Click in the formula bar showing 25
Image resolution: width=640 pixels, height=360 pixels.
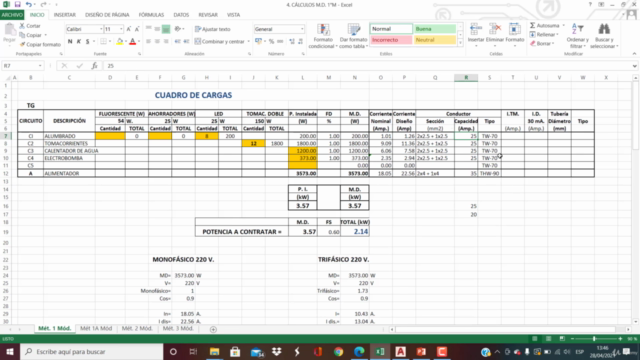(x=367, y=66)
